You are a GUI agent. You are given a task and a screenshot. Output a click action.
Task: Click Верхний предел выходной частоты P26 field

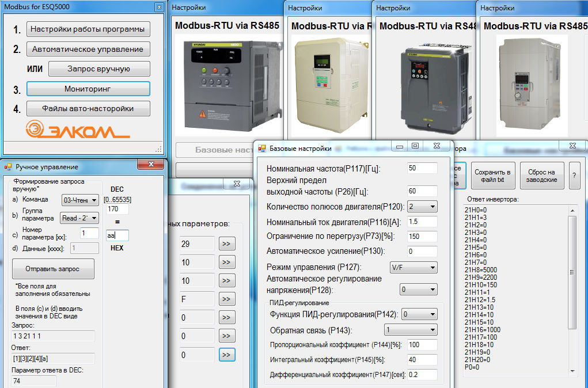422,191
